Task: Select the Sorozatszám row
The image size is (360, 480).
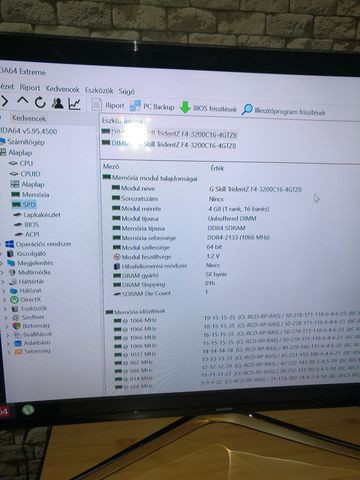Action: 168,198
